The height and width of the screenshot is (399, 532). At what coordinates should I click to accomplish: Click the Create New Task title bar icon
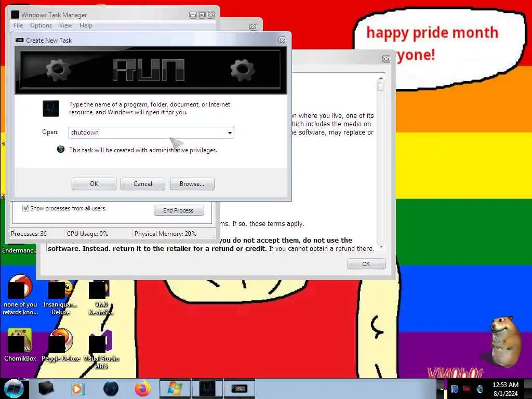tap(19, 40)
